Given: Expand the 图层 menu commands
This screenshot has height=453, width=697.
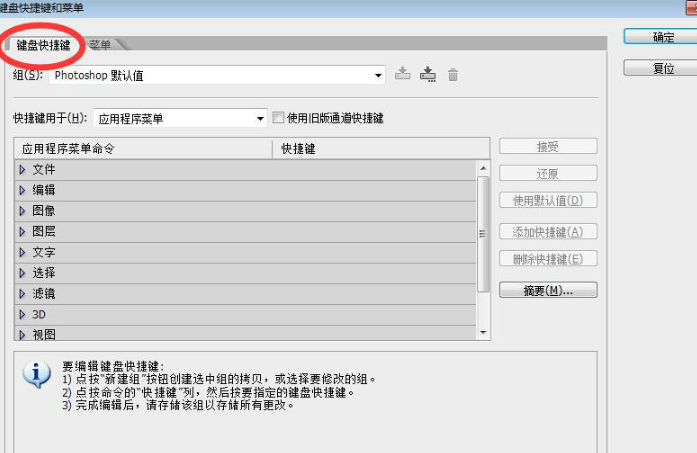Looking at the screenshot, I should [x=22, y=232].
